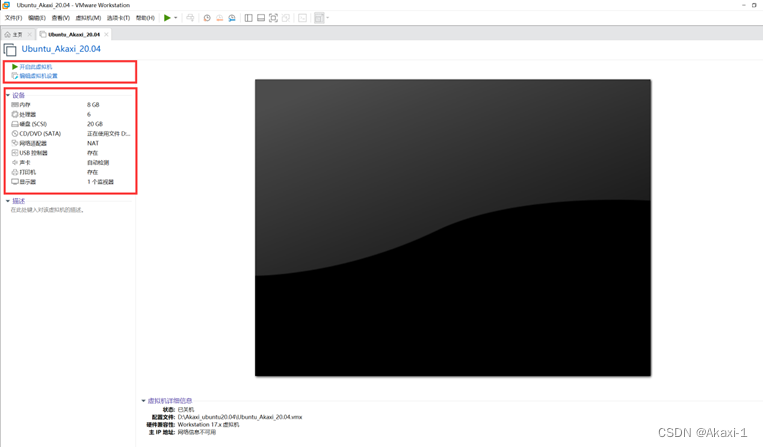Viewport: 763px width, 447px height.
Task: Click the 处理器 processor device row
Action: [x=71, y=114]
